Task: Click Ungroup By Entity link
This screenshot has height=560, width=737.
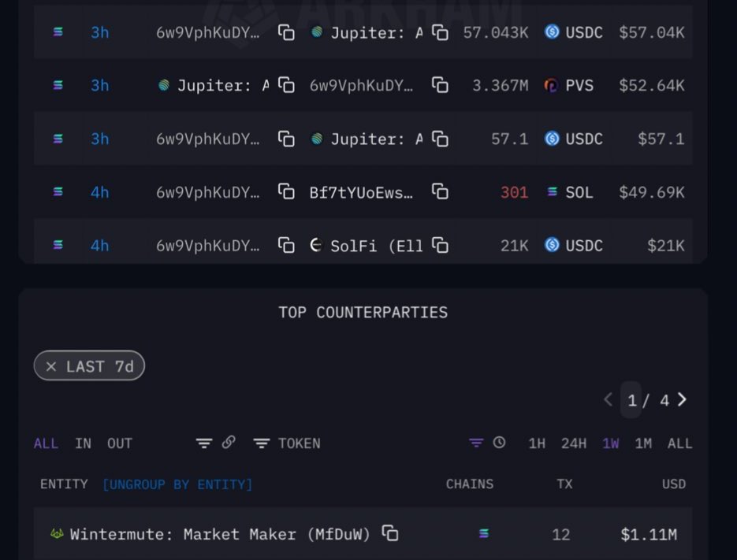Action: (177, 484)
